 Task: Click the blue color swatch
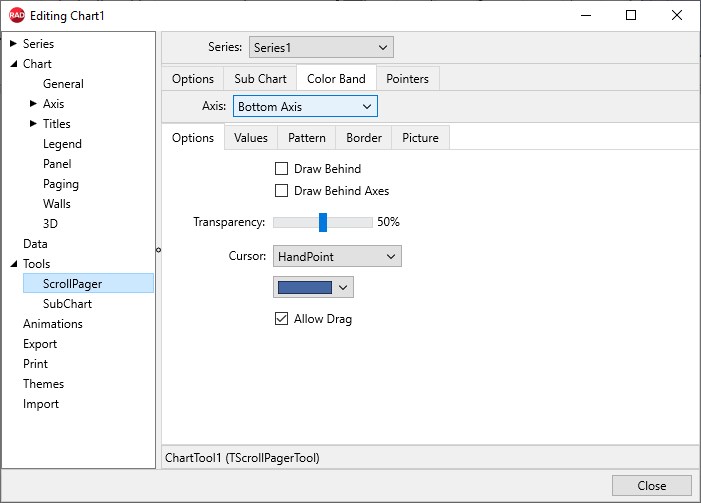tap(305, 287)
